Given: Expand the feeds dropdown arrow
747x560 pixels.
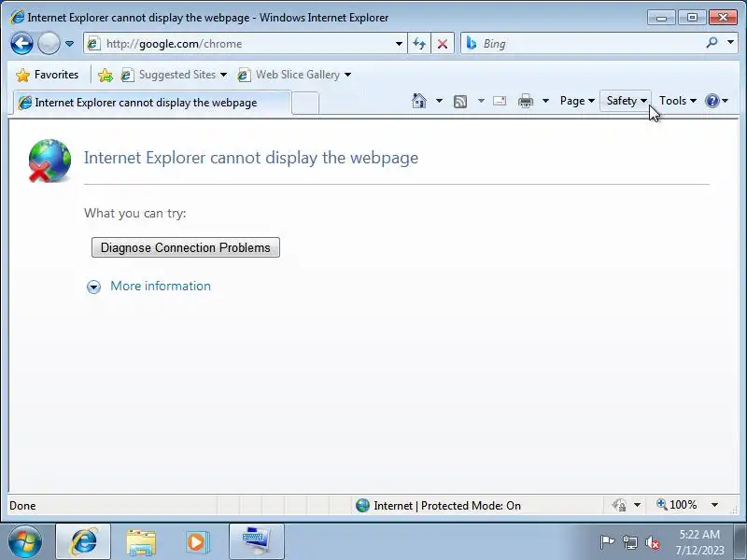Looking at the screenshot, I should (x=481, y=101).
